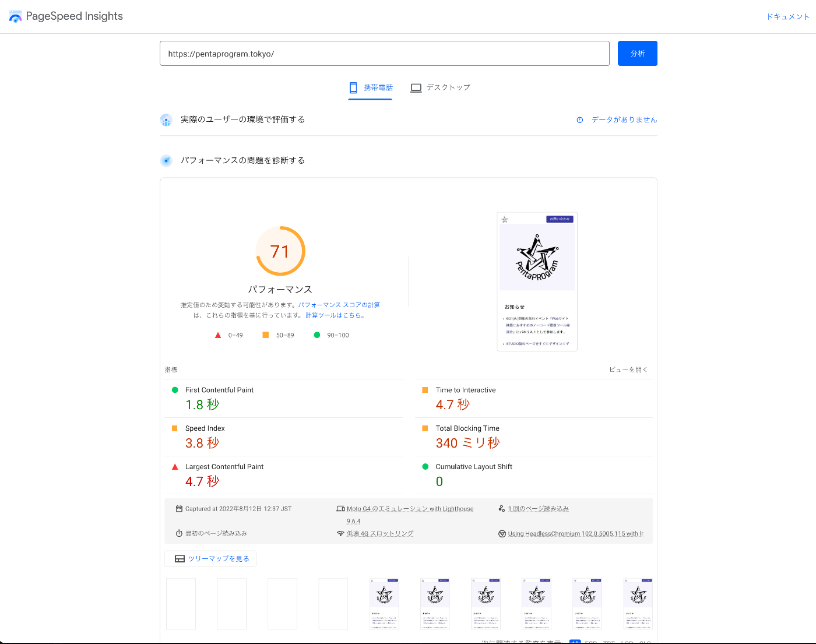Image resolution: width=816 pixels, height=644 pixels.
Task: Click the treemap icon in the button
Action: click(180, 559)
